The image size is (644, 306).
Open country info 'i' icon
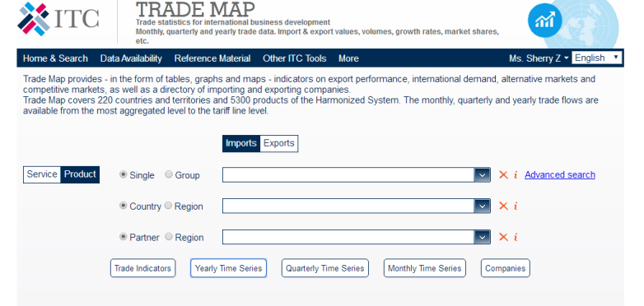pos(516,206)
